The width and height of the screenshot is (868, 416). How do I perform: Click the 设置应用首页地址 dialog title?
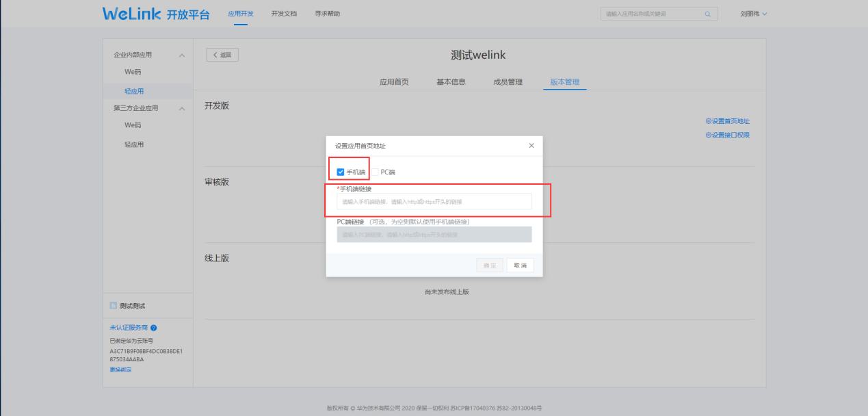pos(360,146)
